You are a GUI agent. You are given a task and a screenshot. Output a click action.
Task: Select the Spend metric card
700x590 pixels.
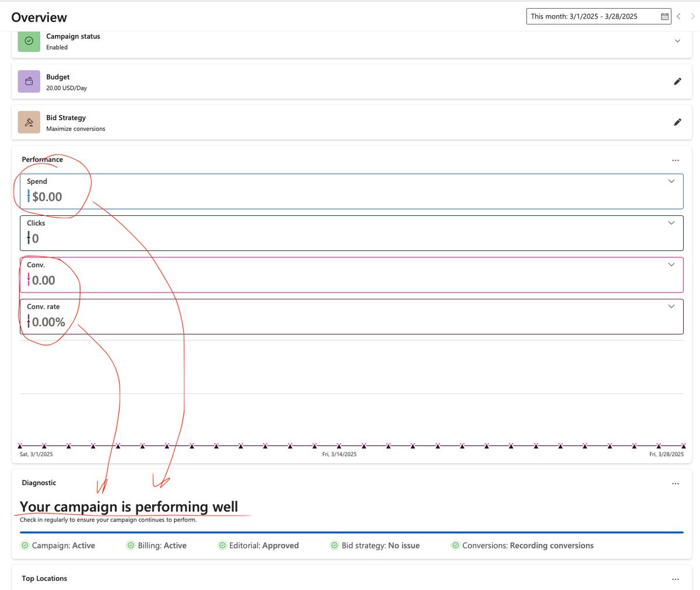(x=352, y=191)
